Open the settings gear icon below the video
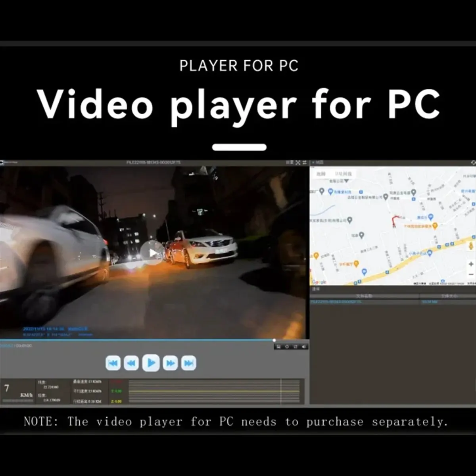Viewport: 476px width, 476px height. (x=287, y=347)
